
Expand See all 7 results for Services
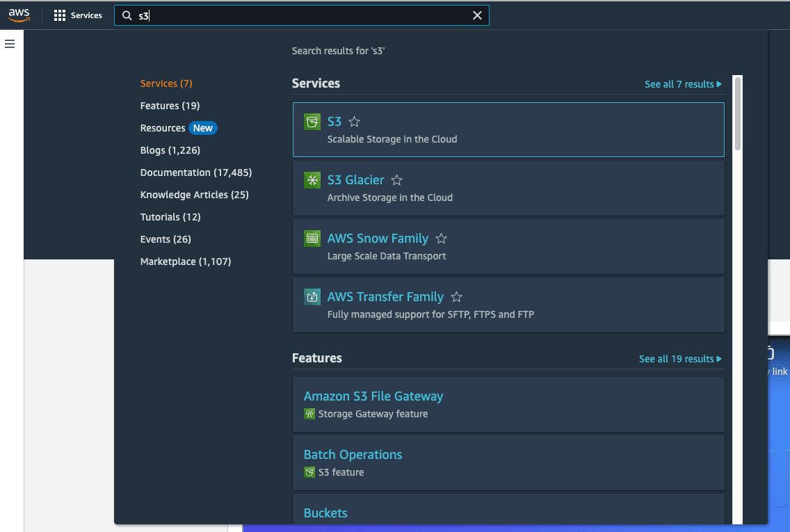(x=683, y=84)
